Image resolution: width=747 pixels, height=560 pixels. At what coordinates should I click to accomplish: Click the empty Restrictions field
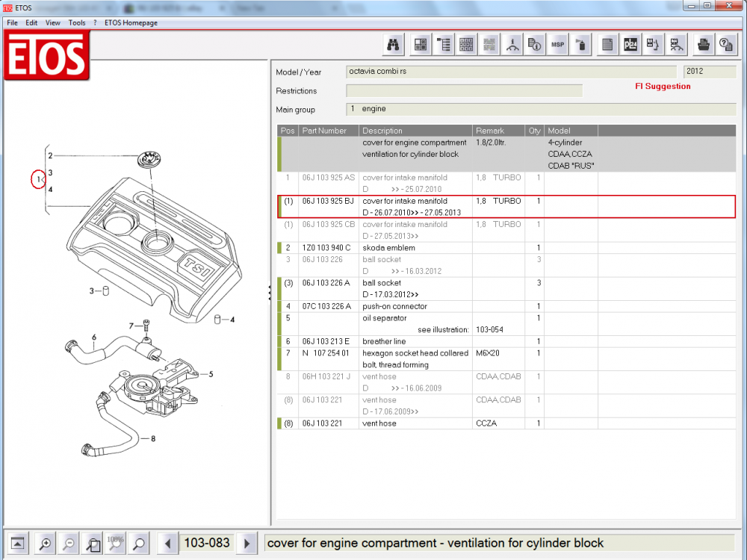pos(464,90)
